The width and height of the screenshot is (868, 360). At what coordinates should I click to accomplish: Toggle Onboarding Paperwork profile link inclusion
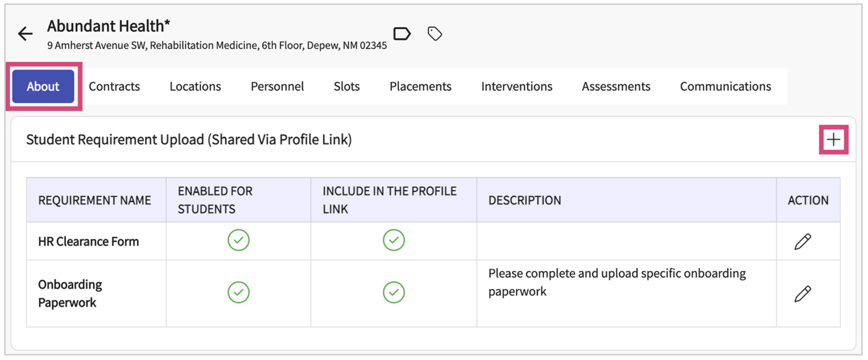click(x=394, y=292)
